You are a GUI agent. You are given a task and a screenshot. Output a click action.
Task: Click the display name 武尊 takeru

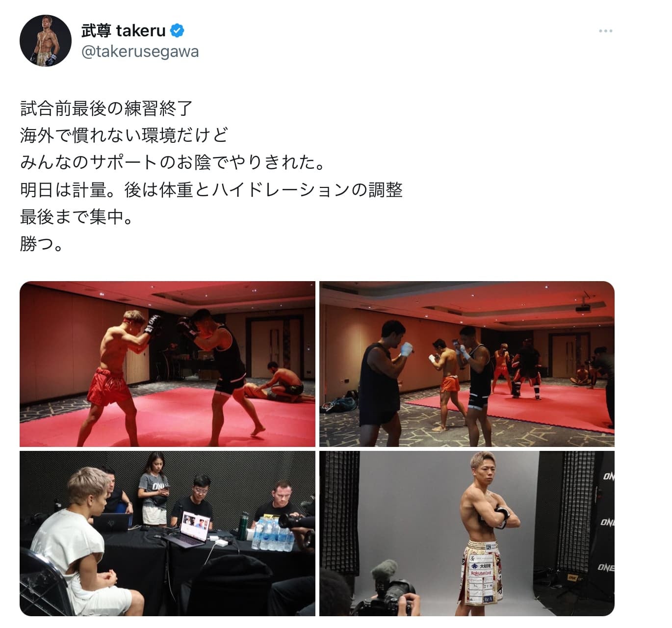124,31
